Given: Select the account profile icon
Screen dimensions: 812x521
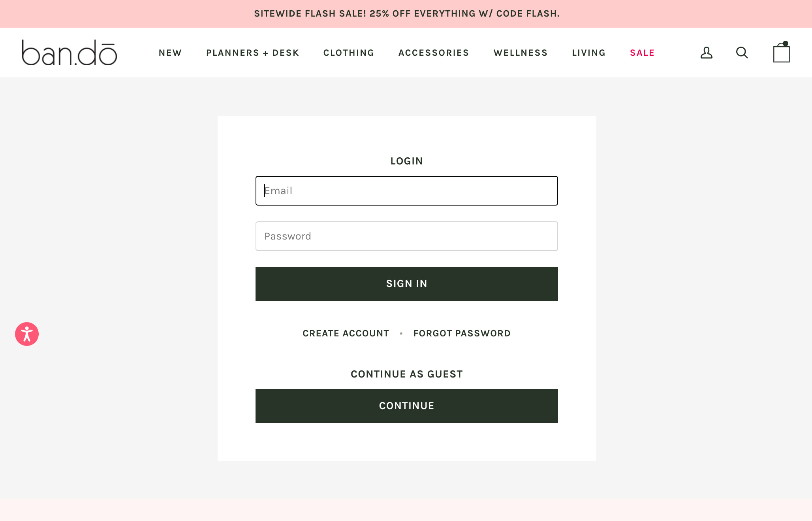Looking at the screenshot, I should tap(706, 52).
